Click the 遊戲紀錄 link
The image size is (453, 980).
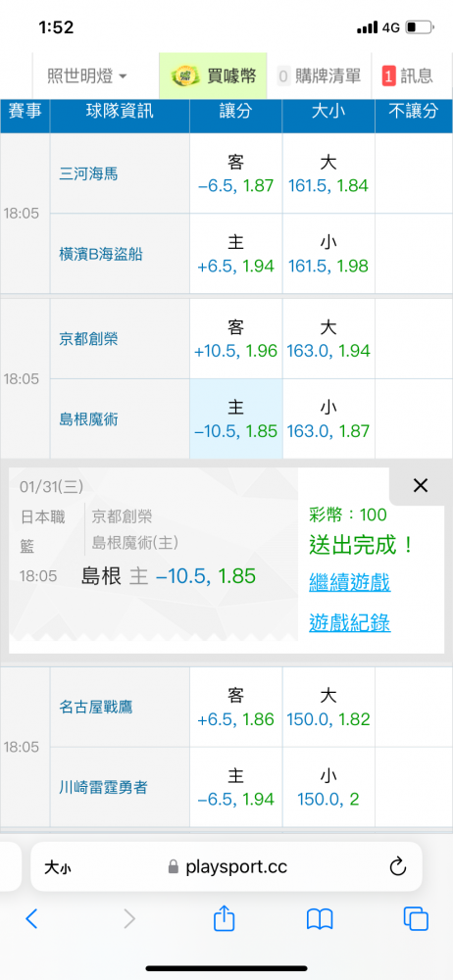pos(350,622)
